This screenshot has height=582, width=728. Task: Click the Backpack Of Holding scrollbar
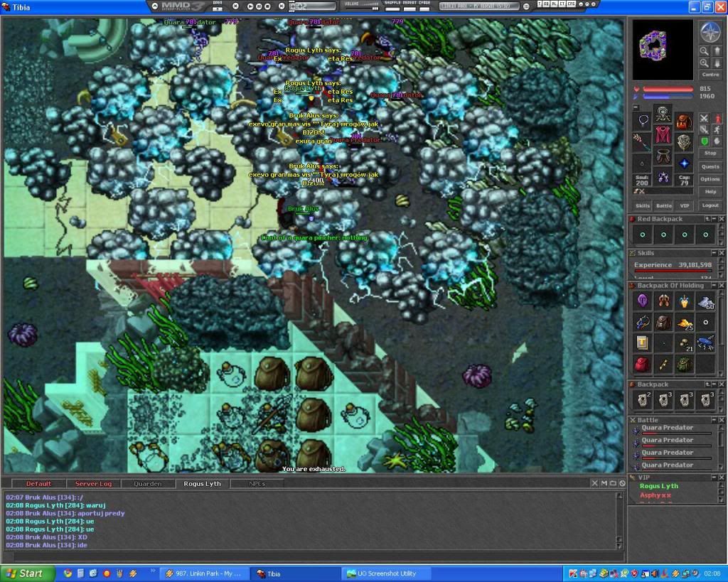tap(721, 333)
